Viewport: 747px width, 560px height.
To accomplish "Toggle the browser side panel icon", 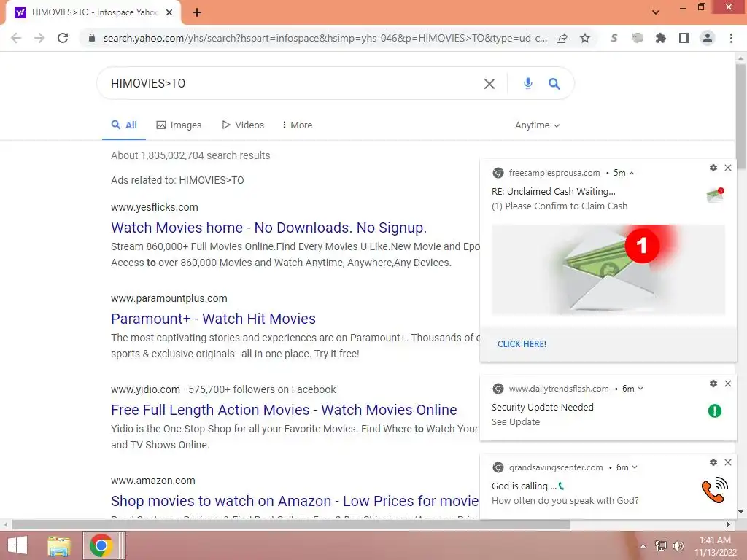I will (x=684, y=38).
